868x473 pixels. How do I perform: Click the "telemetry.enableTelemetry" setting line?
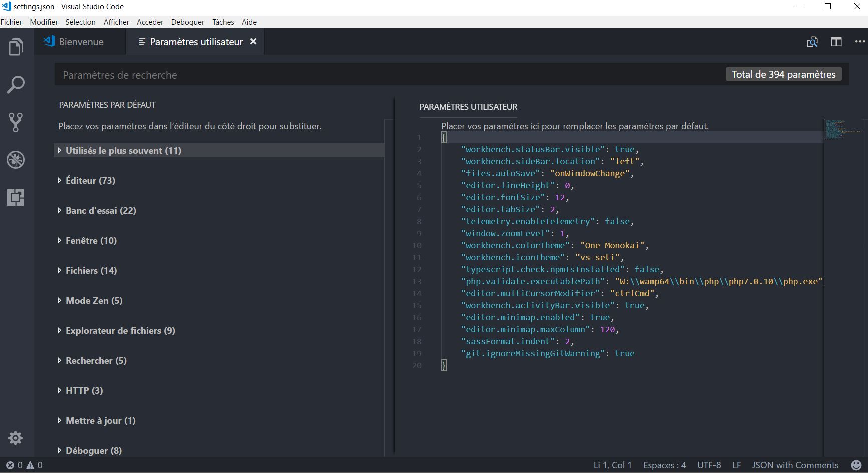click(547, 221)
